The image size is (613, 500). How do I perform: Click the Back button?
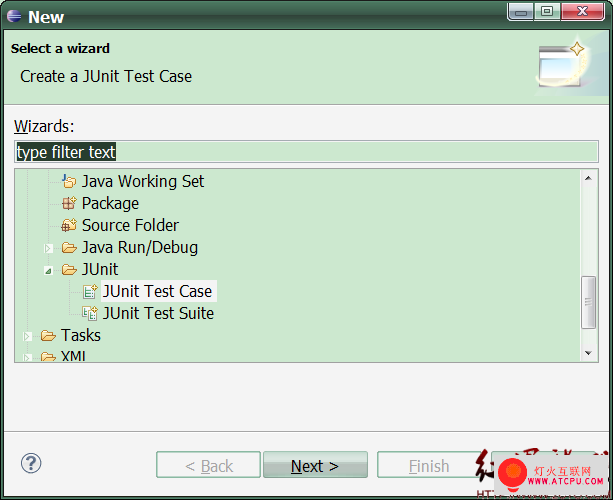coord(208,465)
